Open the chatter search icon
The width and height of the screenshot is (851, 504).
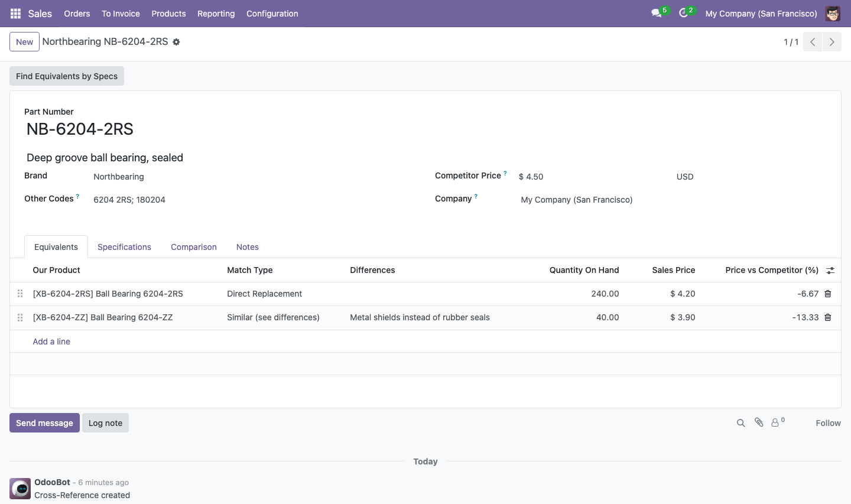pyautogui.click(x=740, y=423)
